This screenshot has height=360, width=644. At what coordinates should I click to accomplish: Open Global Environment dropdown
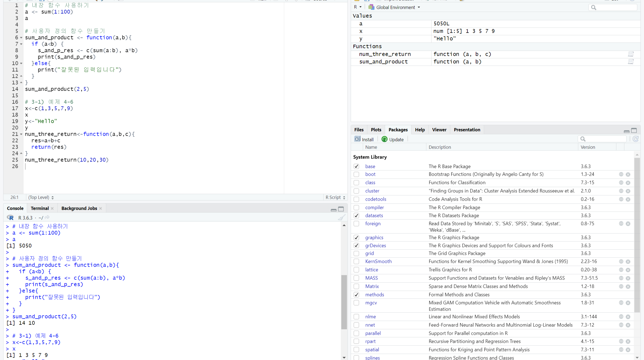click(x=394, y=7)
